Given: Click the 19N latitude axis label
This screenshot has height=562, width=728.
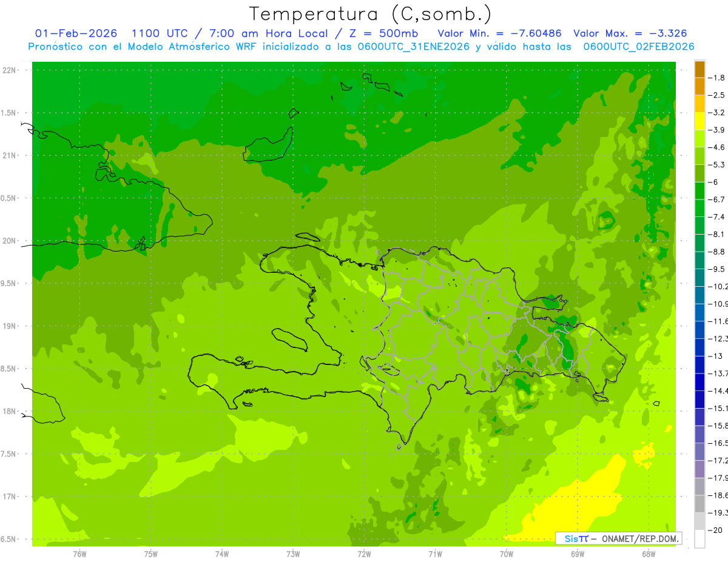Looking at the screenshot, I should [x=10, y=326].
